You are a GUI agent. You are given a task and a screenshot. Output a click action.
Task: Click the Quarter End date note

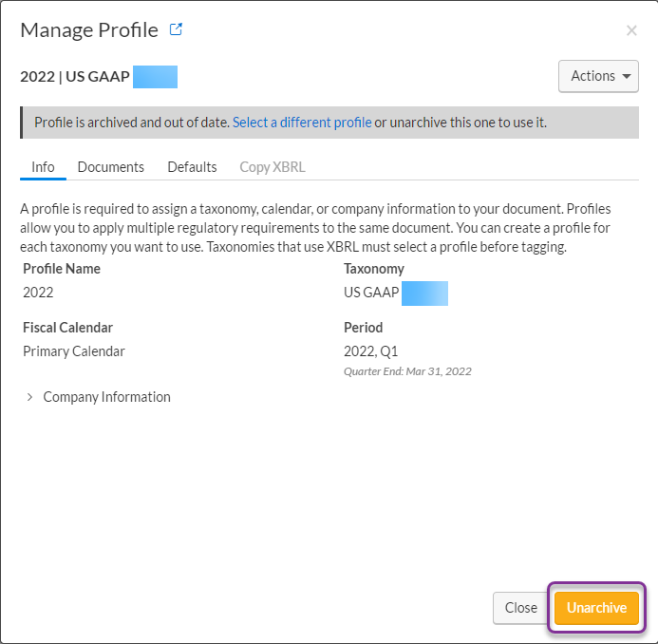[407, 371]
